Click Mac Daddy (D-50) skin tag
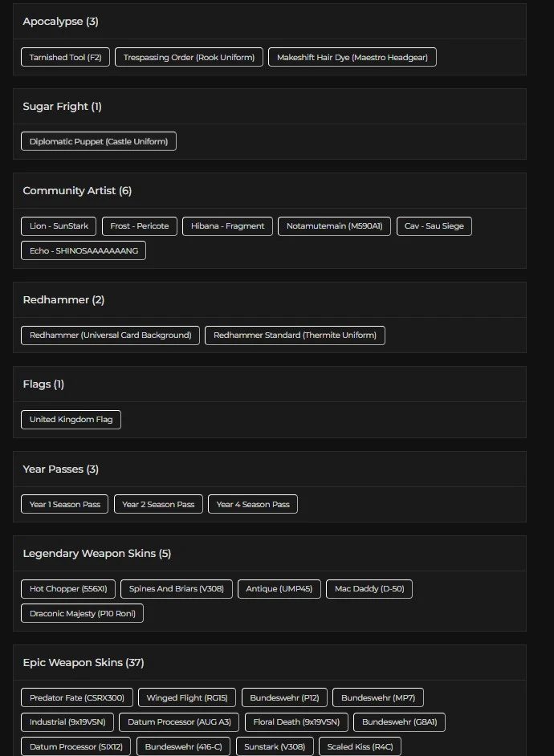The width and height of the screenshot is (554, 756). coord(369,589)
